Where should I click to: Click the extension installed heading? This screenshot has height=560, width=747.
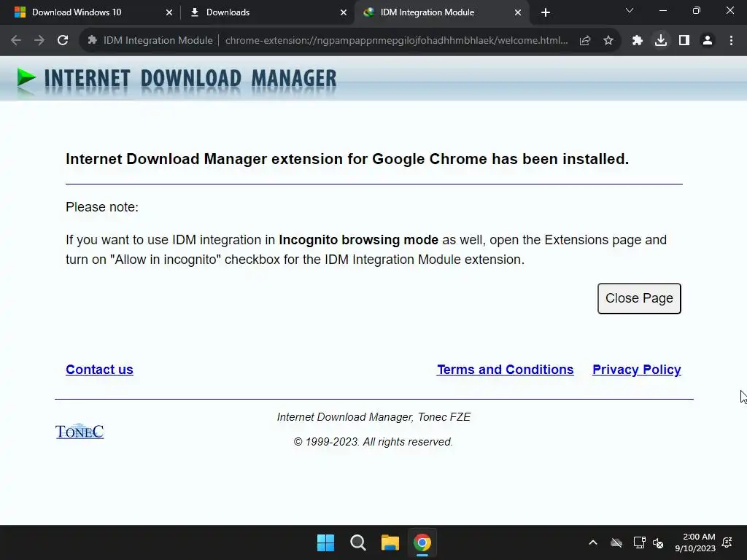pyautogui.click(x=347, y=159)
